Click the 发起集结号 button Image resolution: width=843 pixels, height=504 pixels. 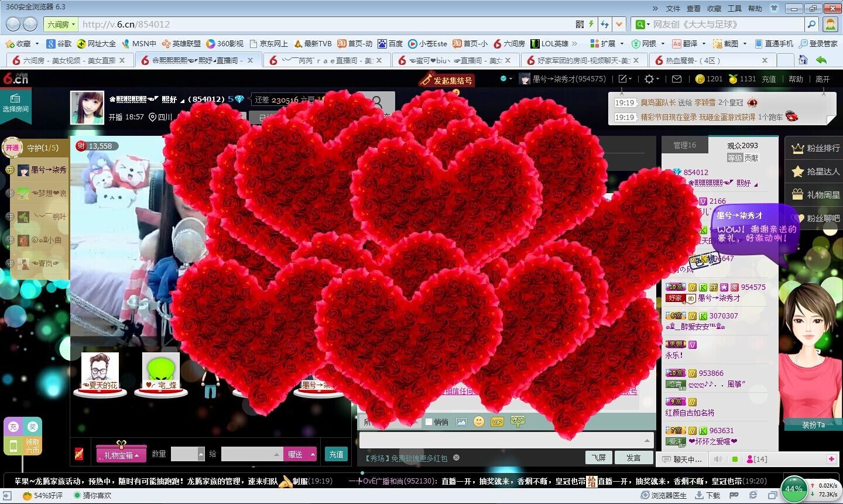[447, 80]
